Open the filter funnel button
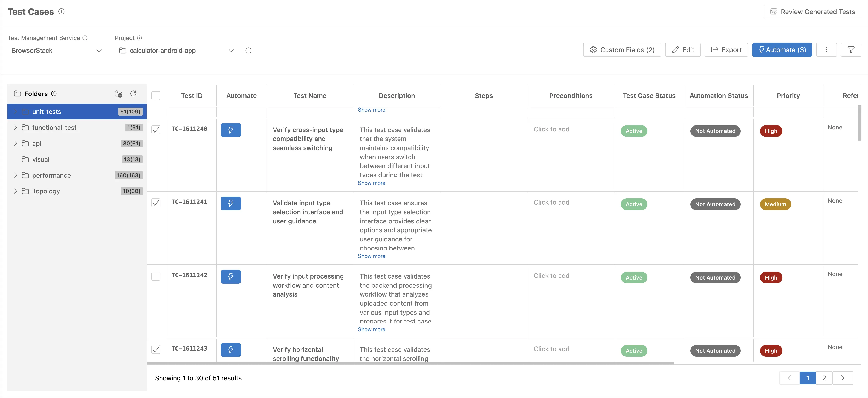 tap(851, 50)
